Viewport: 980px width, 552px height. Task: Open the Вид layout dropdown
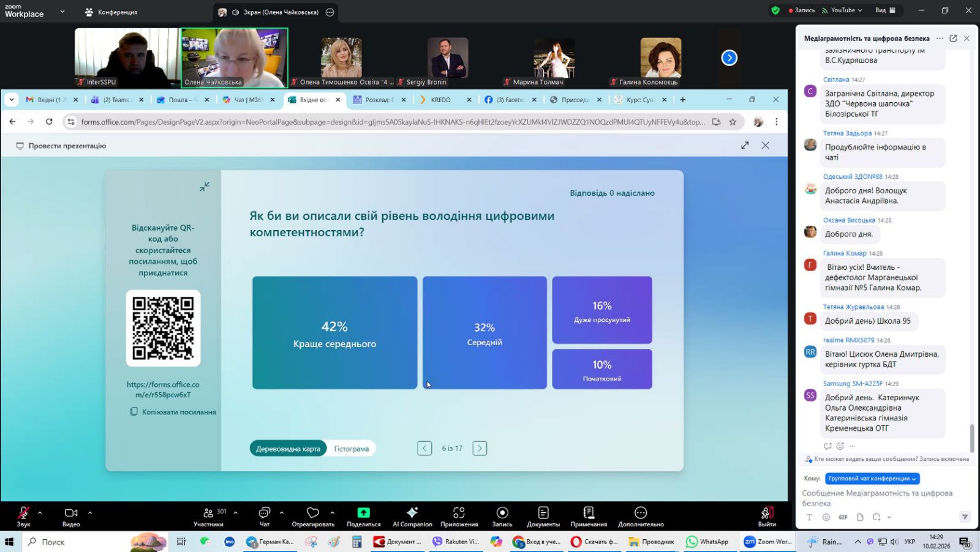pyautogui.click(x=885, y=10)
